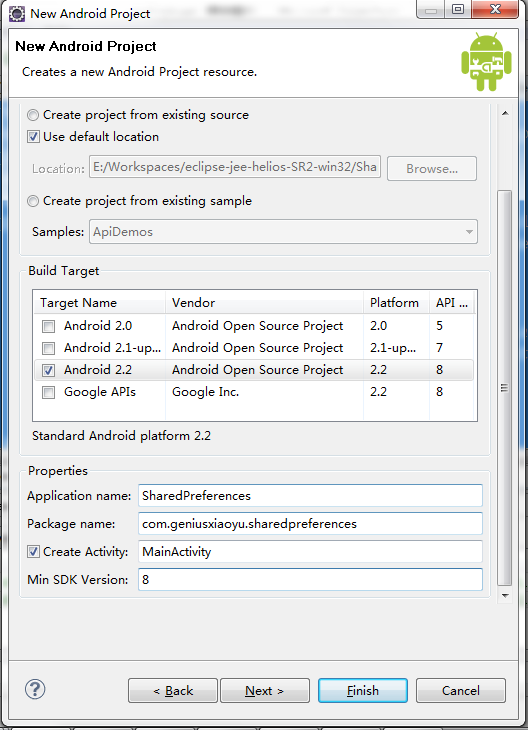Click the Platform column header

click(x=396, y=303)
